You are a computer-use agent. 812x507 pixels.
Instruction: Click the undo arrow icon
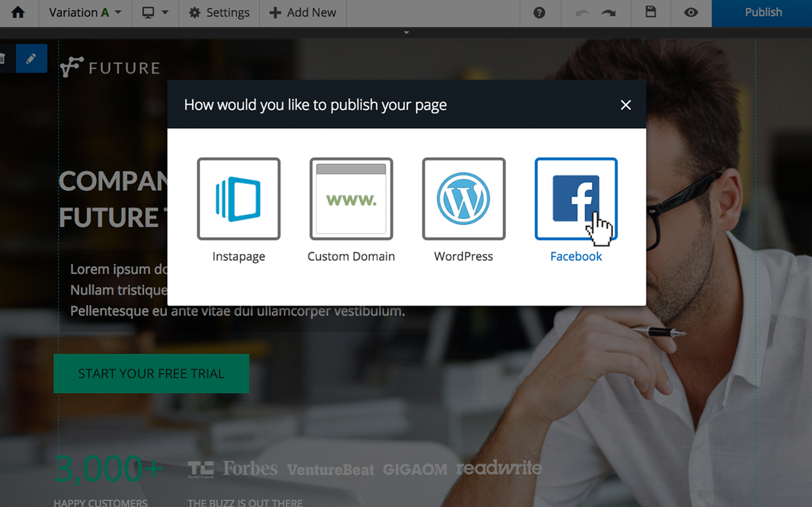coord(582,13)
